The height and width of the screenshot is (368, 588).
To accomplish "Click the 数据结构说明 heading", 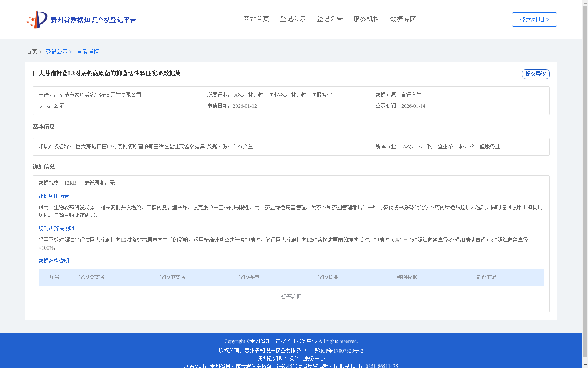I will coord(54,261).
